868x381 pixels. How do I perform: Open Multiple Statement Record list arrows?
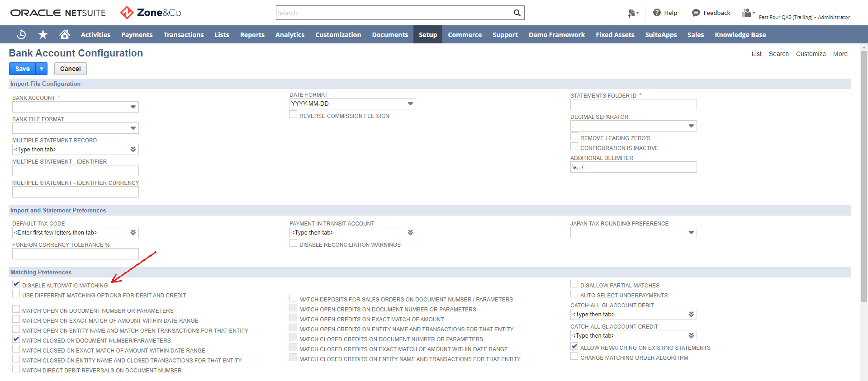click(x=133, y=150)
